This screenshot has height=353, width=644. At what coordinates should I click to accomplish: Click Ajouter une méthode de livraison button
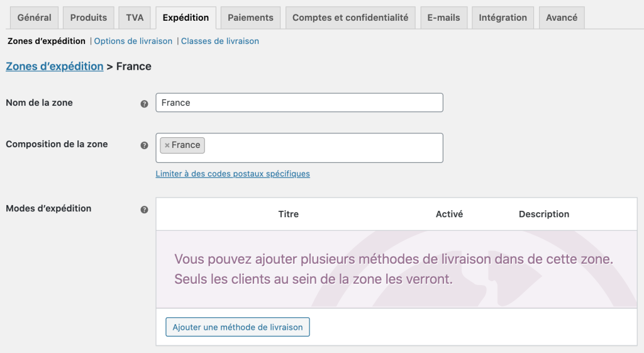237,327
